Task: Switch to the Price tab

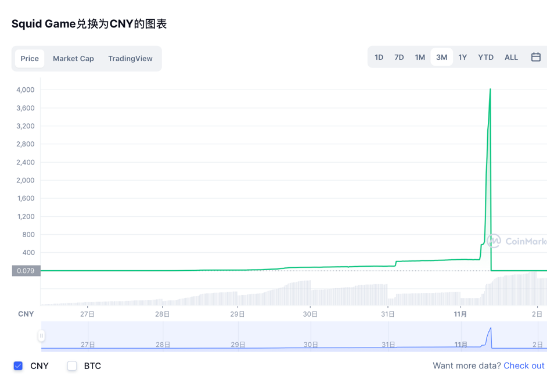Action: tap(30, 58)
